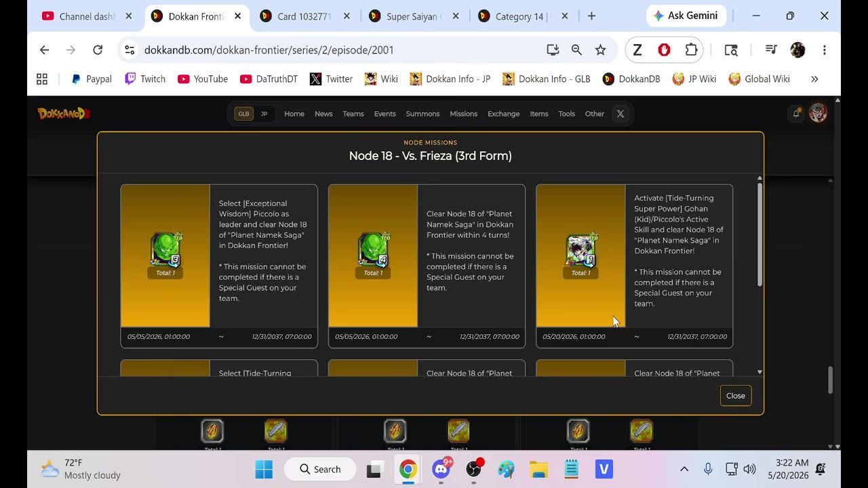Switch to the Category 14 tab
Screen dimensions: 868x488
tap(523, 16)
